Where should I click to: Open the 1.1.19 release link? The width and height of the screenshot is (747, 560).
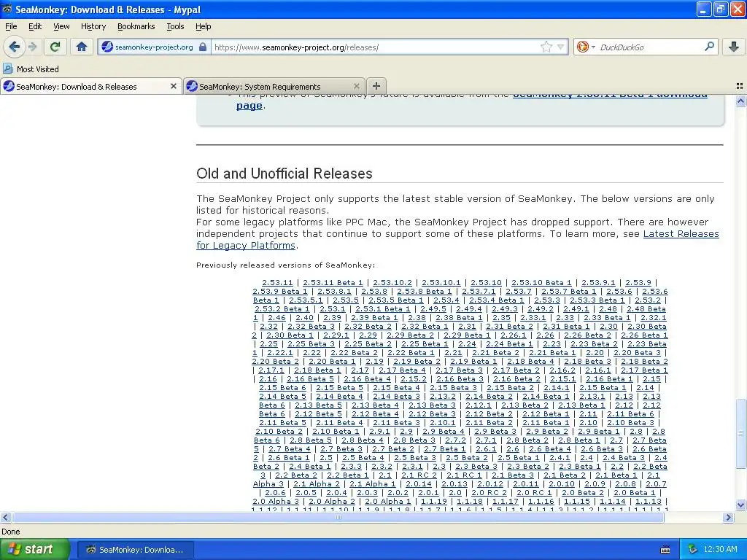433,501
